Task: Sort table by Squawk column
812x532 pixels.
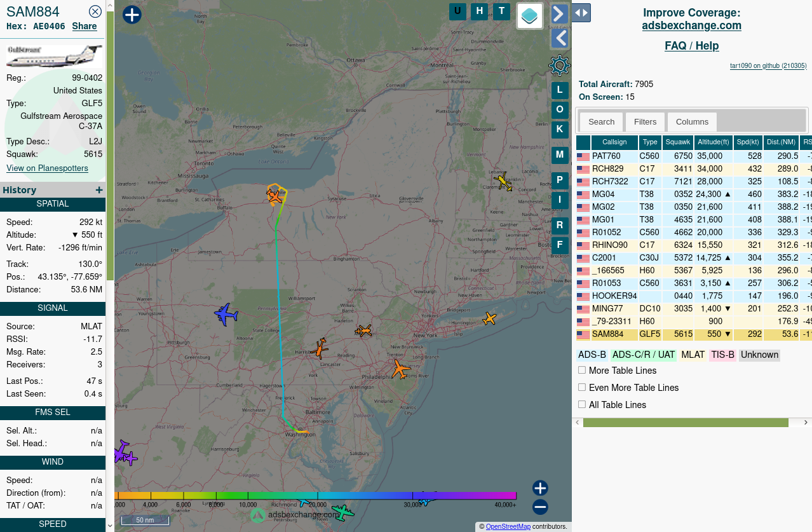Action: coord(678,142)
